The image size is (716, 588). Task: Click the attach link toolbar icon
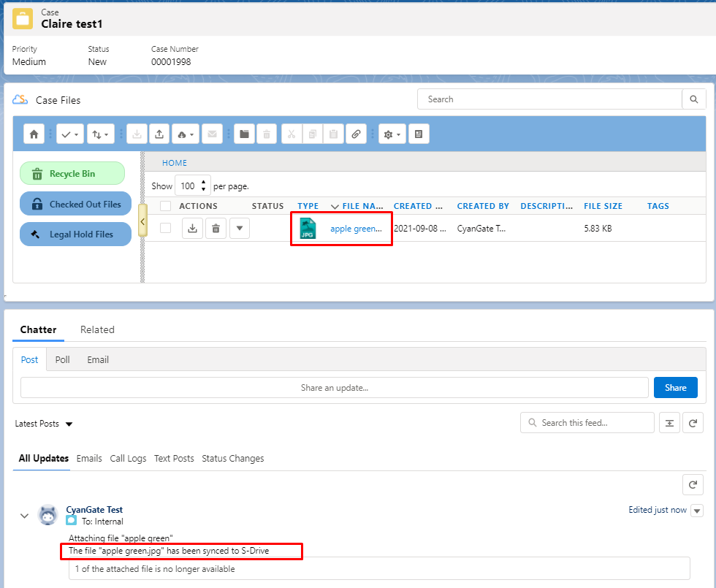coord(356,134)
